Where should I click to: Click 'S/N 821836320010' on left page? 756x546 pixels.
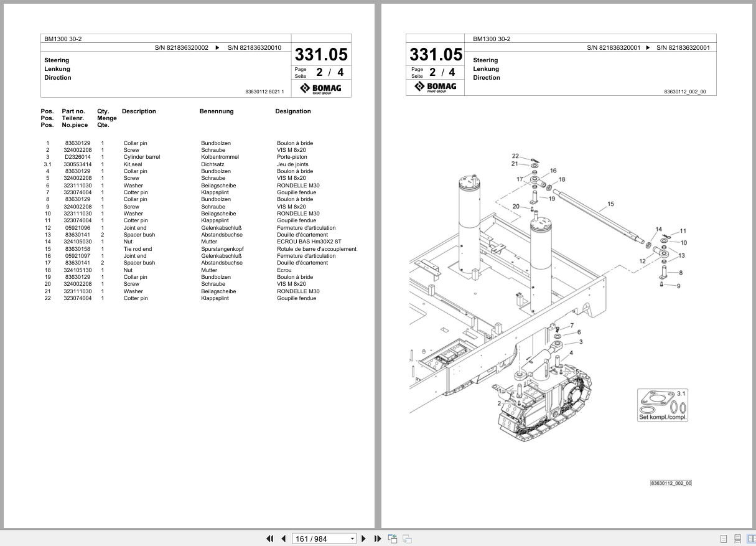(254, 47)
